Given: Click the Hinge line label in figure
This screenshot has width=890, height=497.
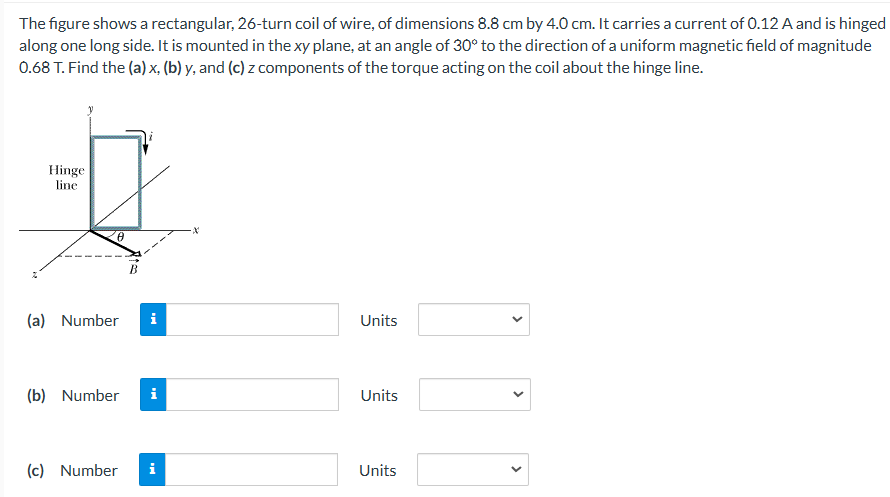Looking at the screenshot, I should coord(66,178).
